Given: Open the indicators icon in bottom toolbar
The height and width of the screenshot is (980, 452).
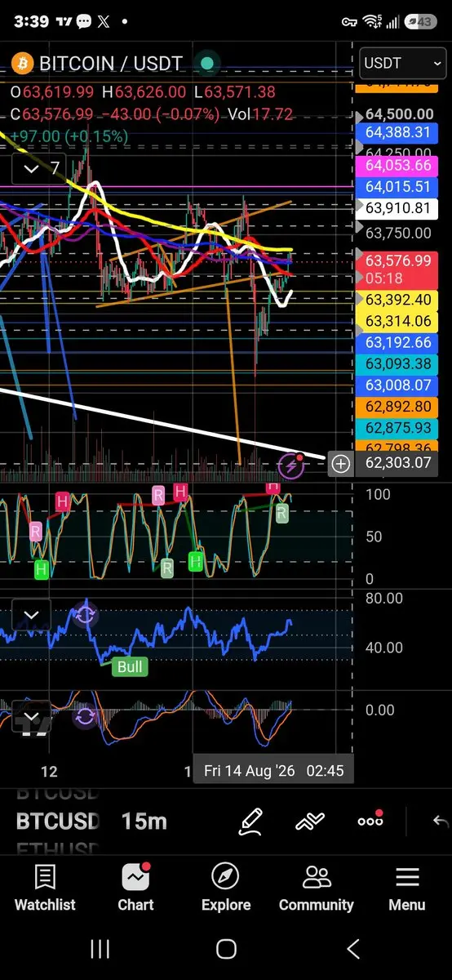Looking at the screenshot, I should coord(312,821).
